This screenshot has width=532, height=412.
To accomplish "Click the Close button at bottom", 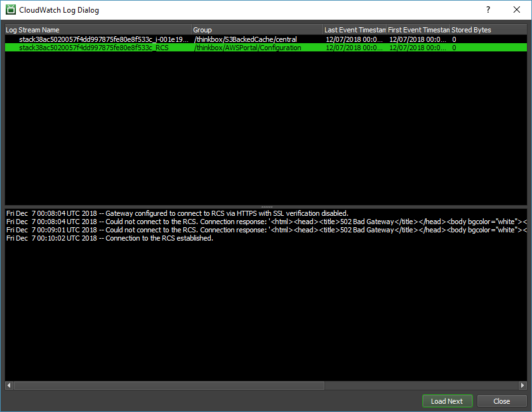I will click(x=502, y=401).
